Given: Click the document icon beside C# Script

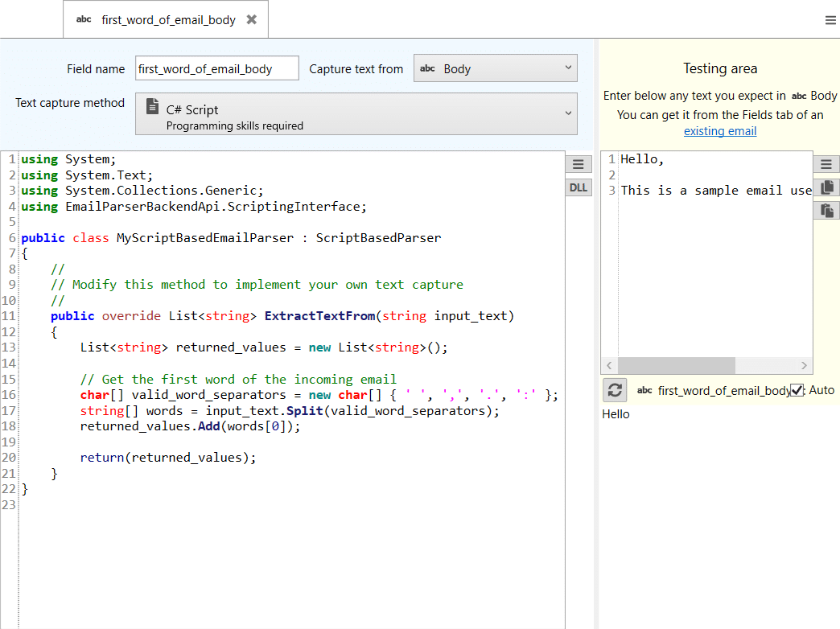Looking at the screenshot, I should point(152,106).
